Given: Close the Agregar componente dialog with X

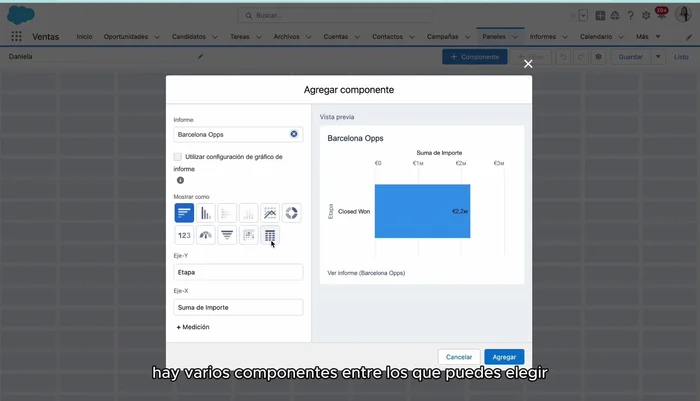Looking at the screenshot, I should coord(528,64).
